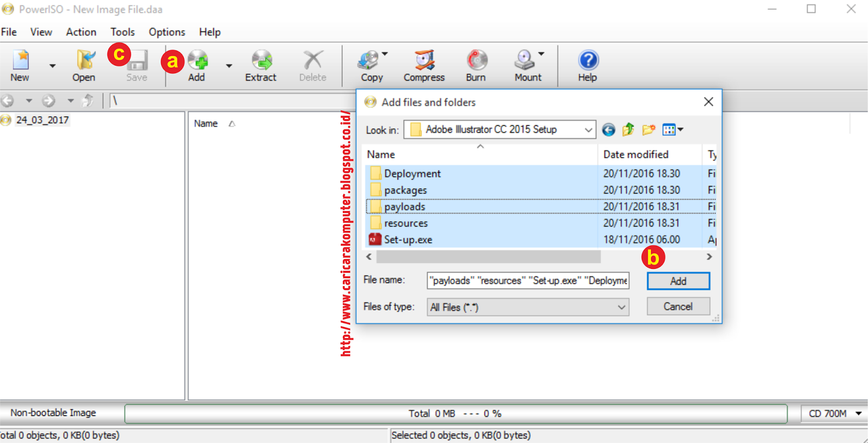The width and height of the screenshot is (868, 443).
Task: Close the Add files and folders dialog
Action: pos(709,102)
